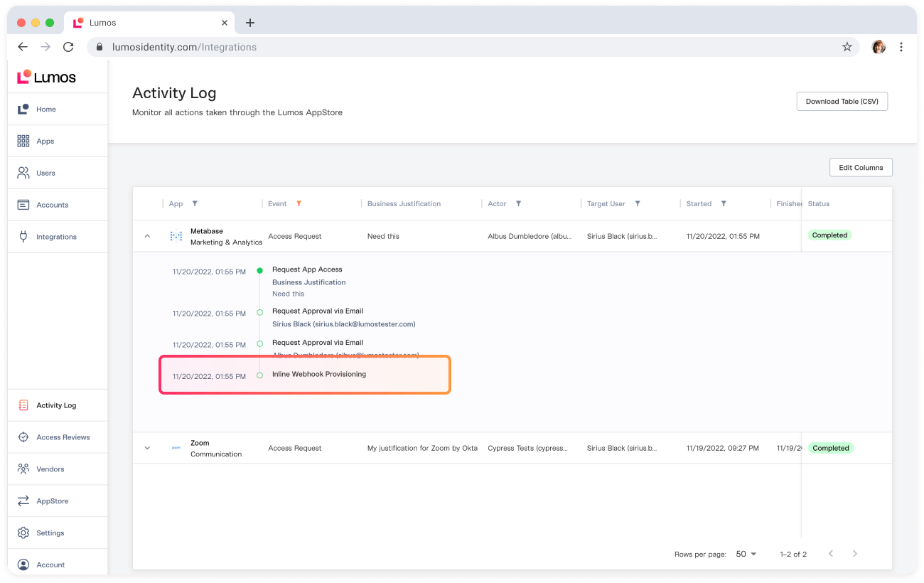Select the Lumos browser tab

coord(149,23)
